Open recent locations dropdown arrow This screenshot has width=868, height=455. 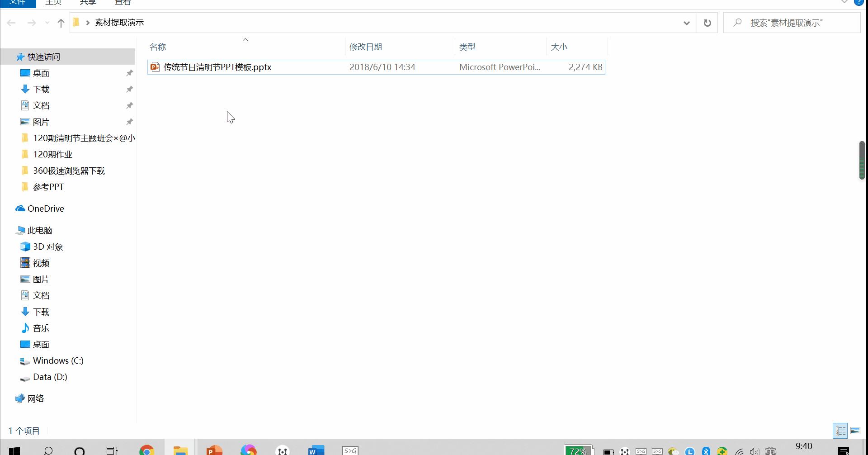[x=47, y=23]
